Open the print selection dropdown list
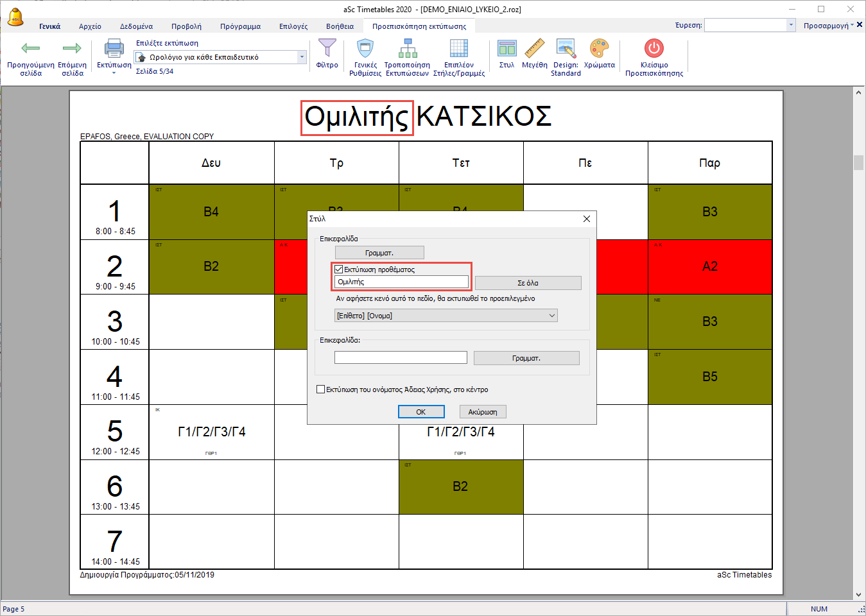The height and width of the screenshot is (616, 866). [x=302, y=57]
